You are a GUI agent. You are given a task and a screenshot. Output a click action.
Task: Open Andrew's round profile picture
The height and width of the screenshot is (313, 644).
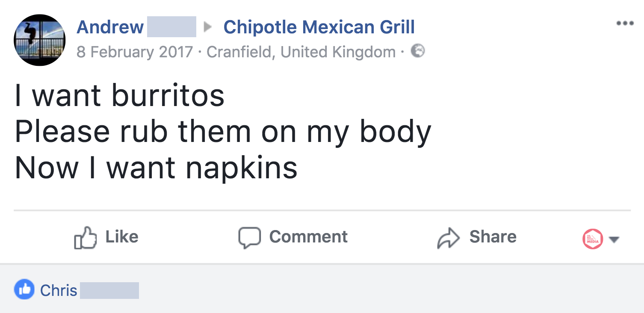pyautogui.click(x=40, y=40)
